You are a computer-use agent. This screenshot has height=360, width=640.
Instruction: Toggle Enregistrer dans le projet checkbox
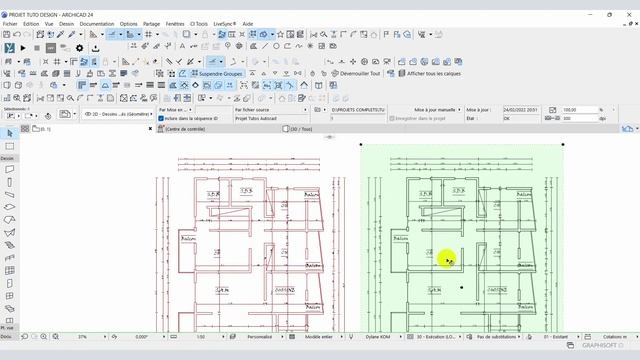392,118
